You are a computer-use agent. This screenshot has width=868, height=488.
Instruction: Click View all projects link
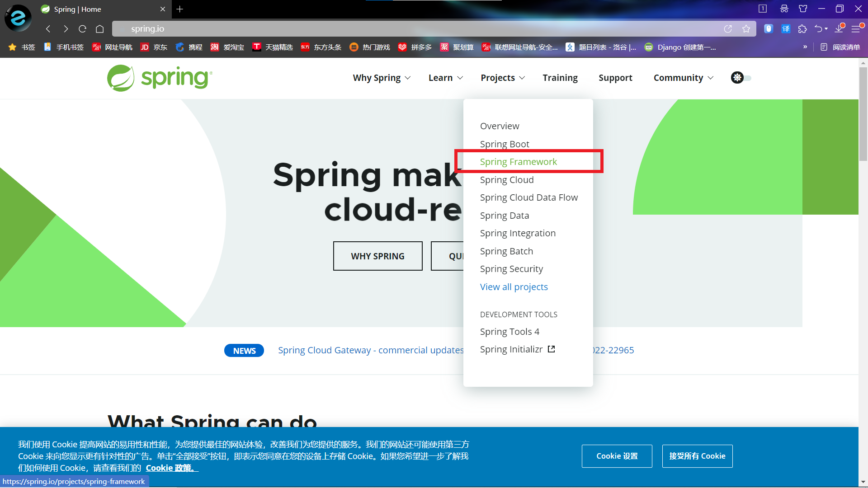pos(514,287)
